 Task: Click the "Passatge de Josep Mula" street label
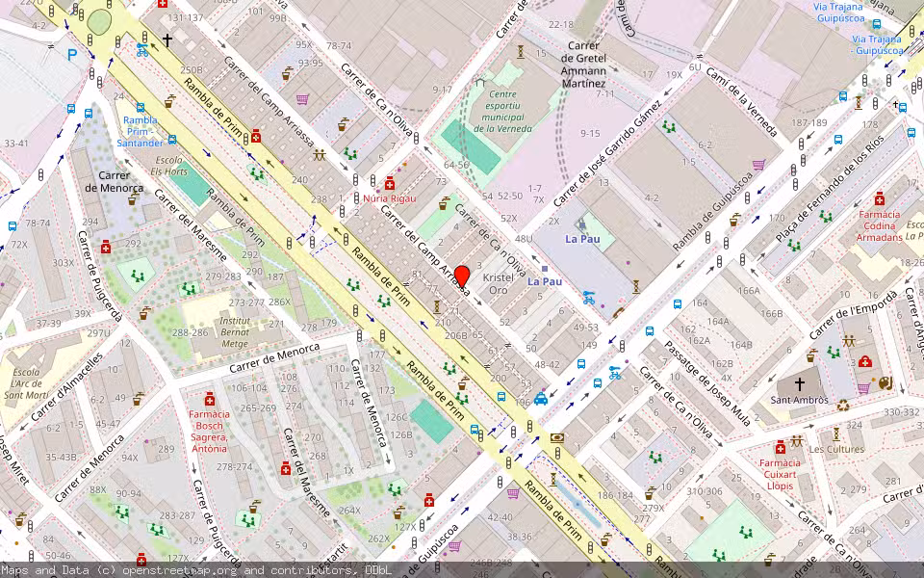coord(707,383)
